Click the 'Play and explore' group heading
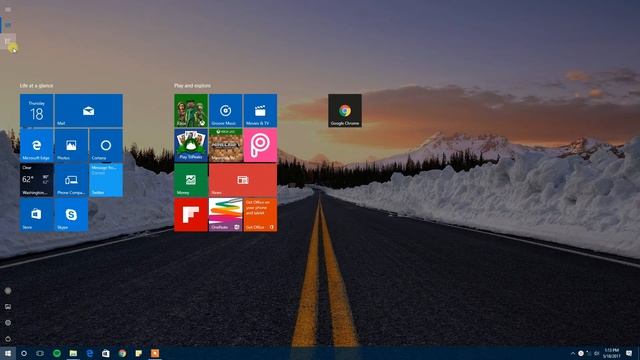Viewport: 640px width, 360px height. pos(192,86)
